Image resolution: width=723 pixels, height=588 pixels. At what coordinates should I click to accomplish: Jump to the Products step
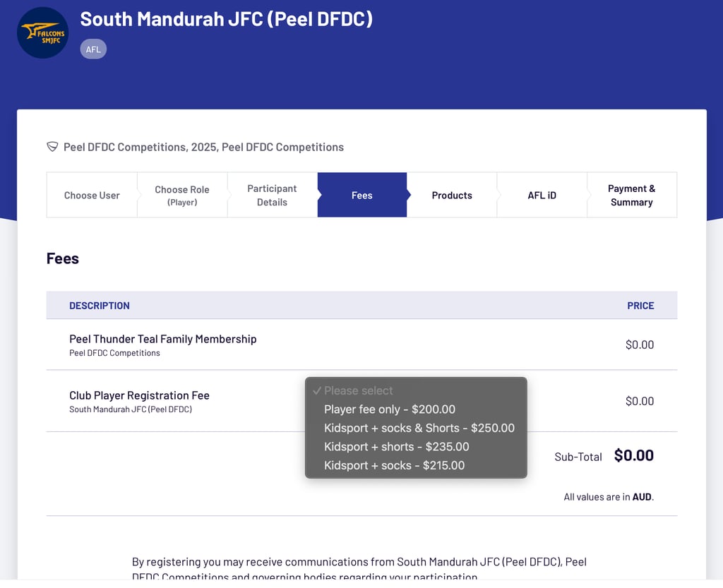(x=452, y=196)
